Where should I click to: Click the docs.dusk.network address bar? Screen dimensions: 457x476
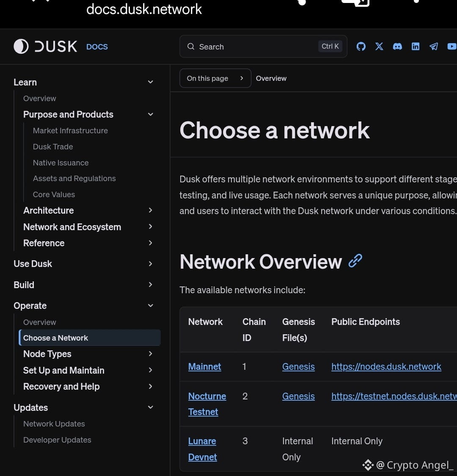(x=144, y=9)
